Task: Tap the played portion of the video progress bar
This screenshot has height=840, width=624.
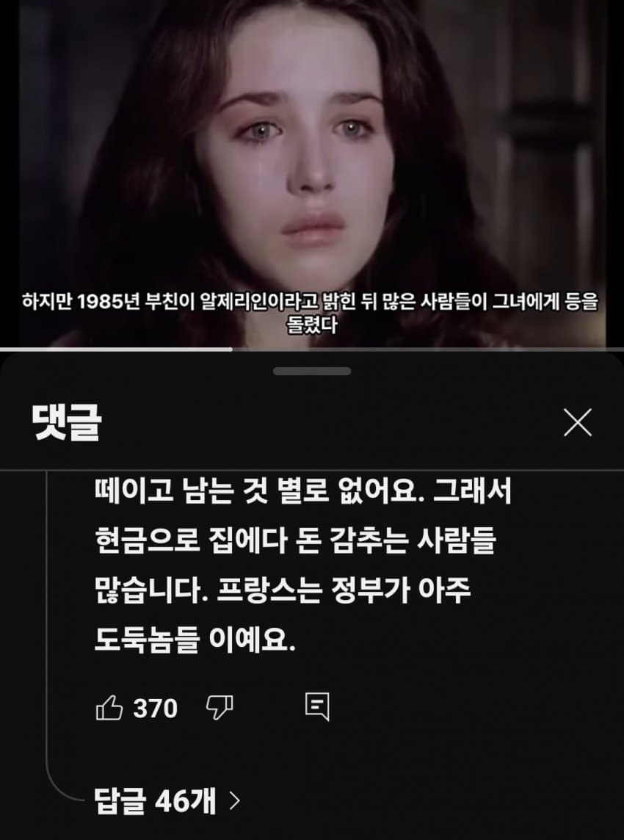Action: 116,350
